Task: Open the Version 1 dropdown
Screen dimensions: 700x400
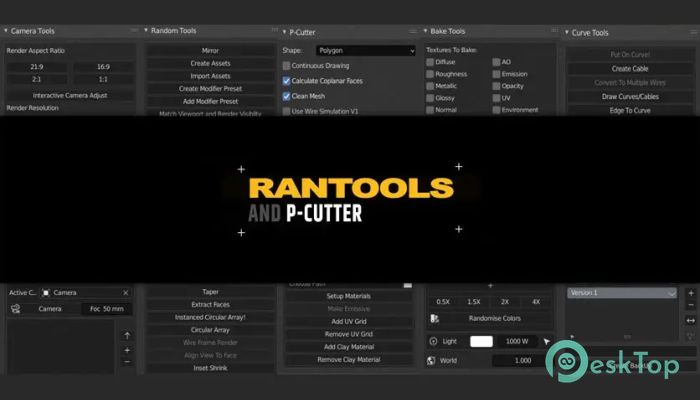Action: pyautogui.click(x=622, y=293)
